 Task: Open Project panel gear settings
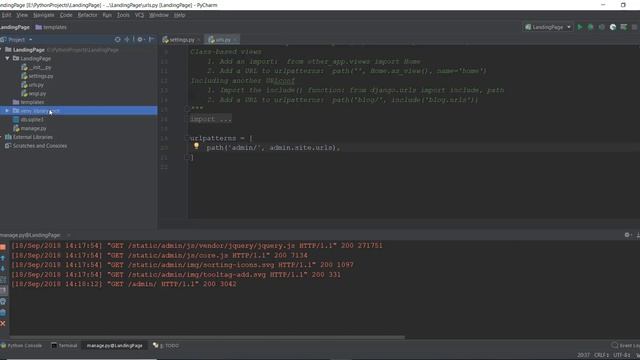(x=140, y=40)
